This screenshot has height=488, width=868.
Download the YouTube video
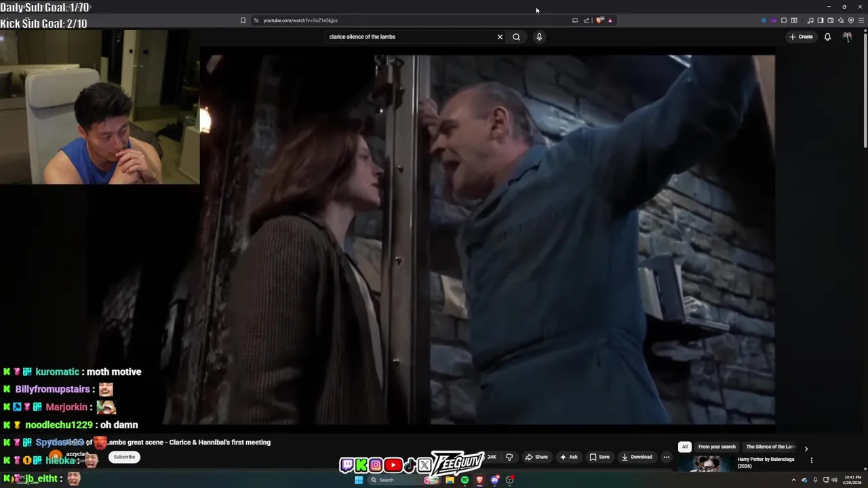[637, 457]
